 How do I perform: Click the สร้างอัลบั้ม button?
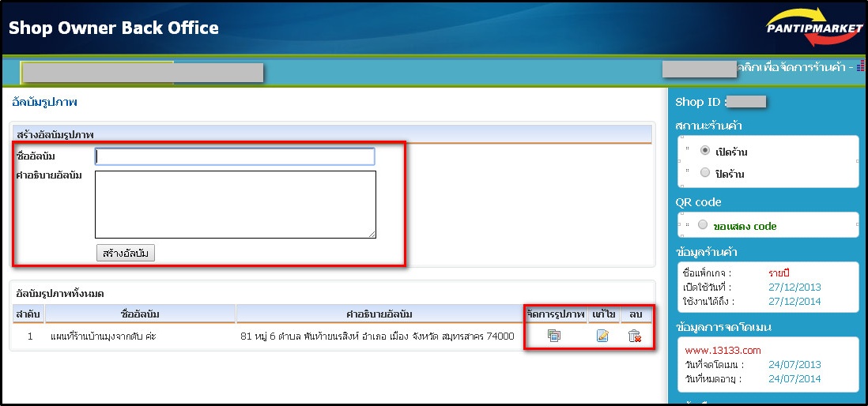[x=126, y=253]
